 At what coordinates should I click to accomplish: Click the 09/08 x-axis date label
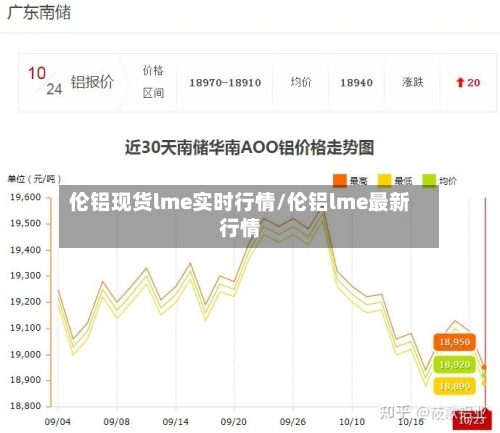(116, 422)
